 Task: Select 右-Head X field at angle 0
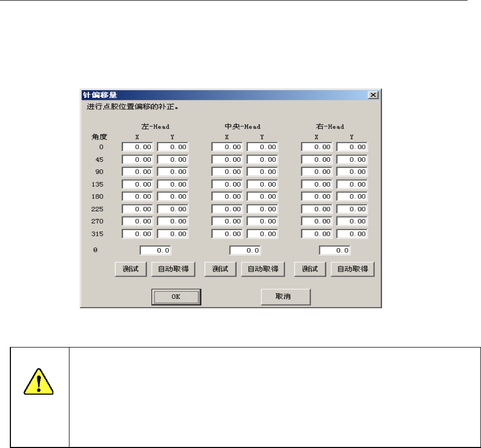pyautogui.click(x=317, y=147)
